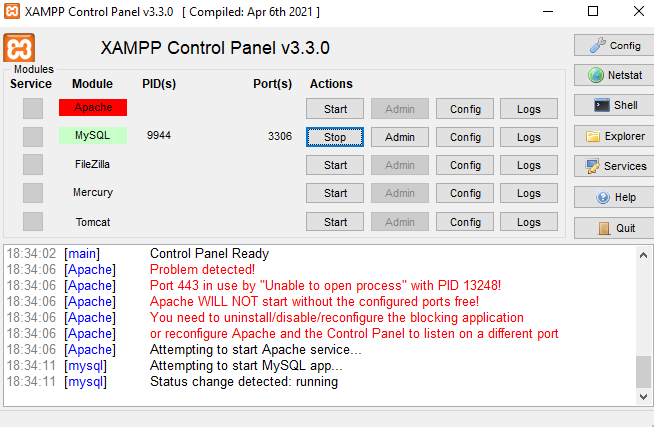
Task: Quit XAMPP using the door icon
Action: 613,228
